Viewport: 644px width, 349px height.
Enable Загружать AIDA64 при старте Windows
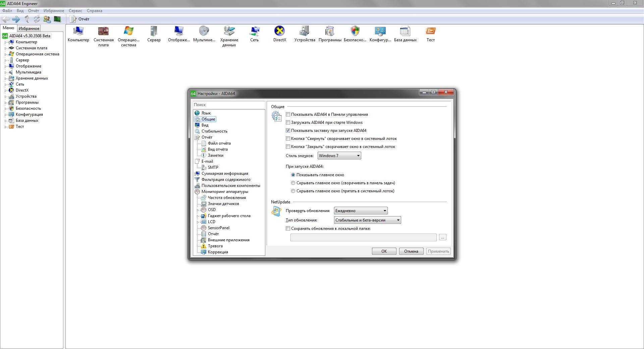(288, 122)
